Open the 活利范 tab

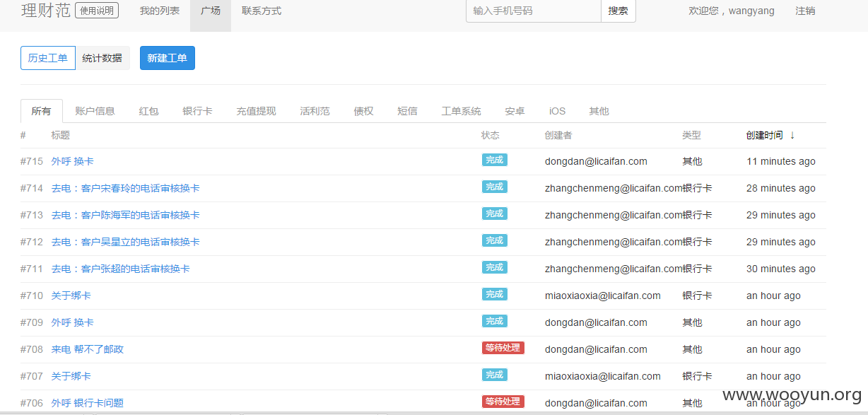(x=315, y=111)
